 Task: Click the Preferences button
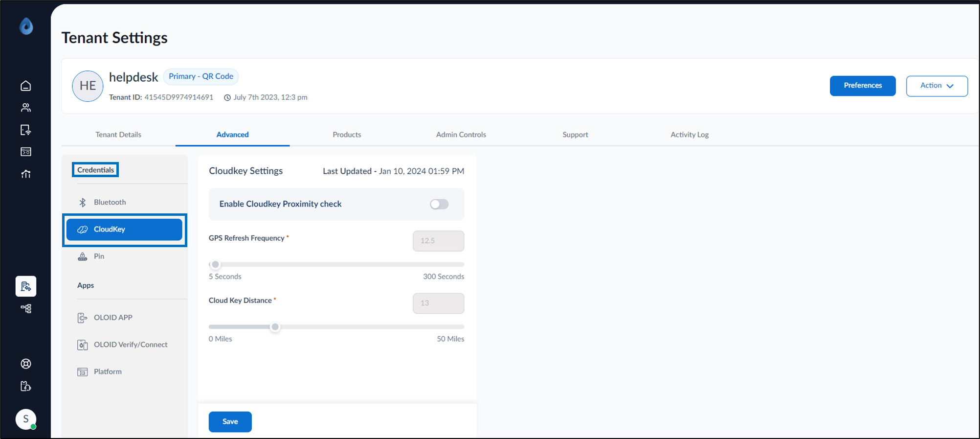(863, 86)
